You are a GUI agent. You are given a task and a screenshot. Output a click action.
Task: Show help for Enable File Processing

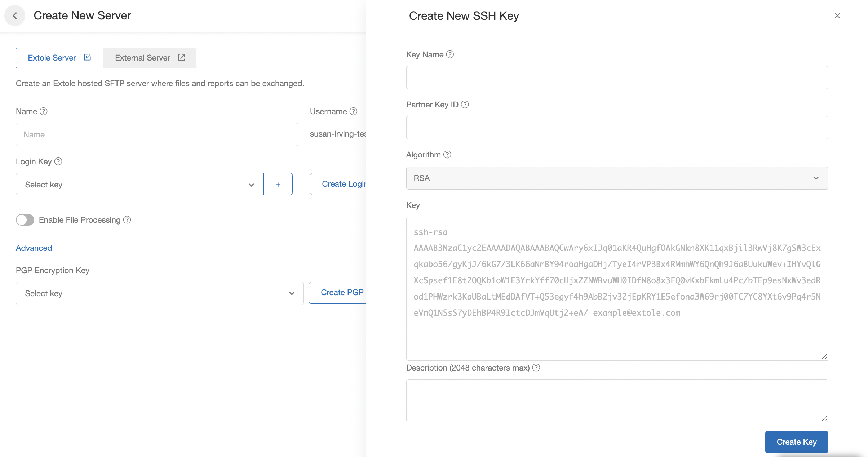127,220
